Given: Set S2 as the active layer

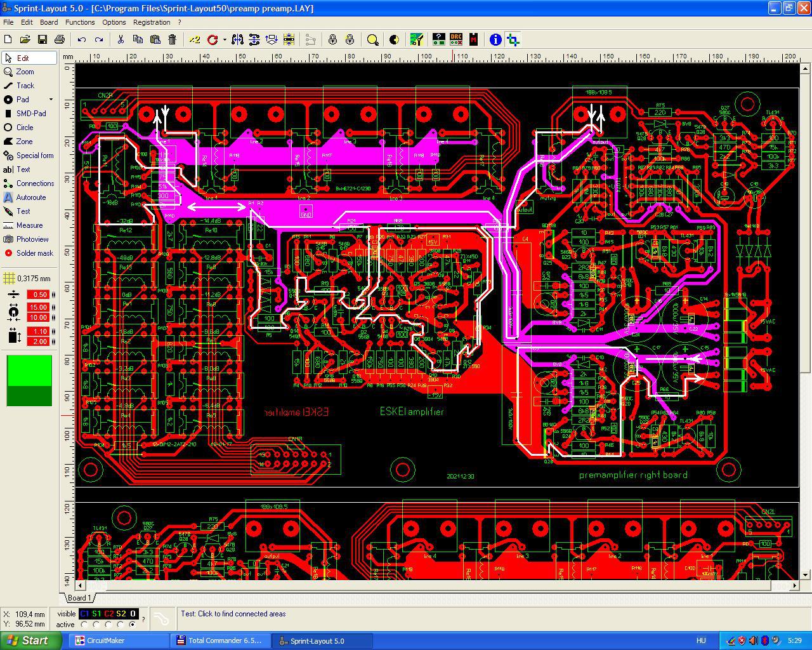Looking at the screenshot, I should tap(121, 625).
